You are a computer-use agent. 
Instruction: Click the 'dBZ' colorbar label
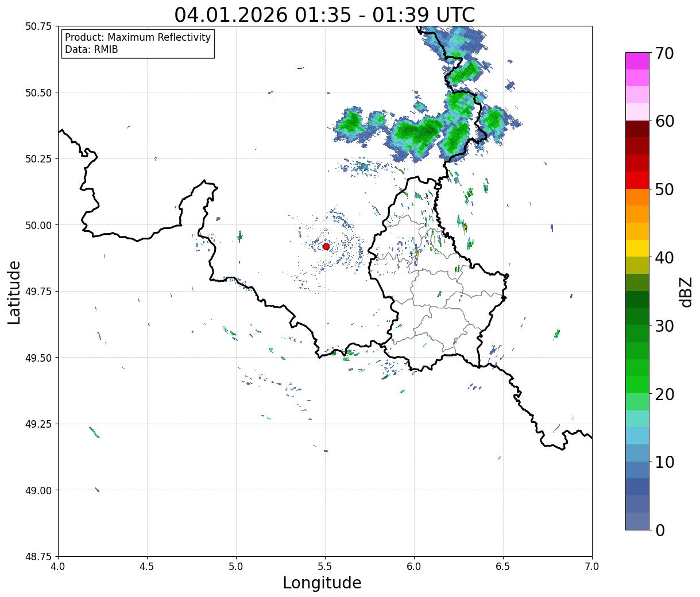(686, 291)
